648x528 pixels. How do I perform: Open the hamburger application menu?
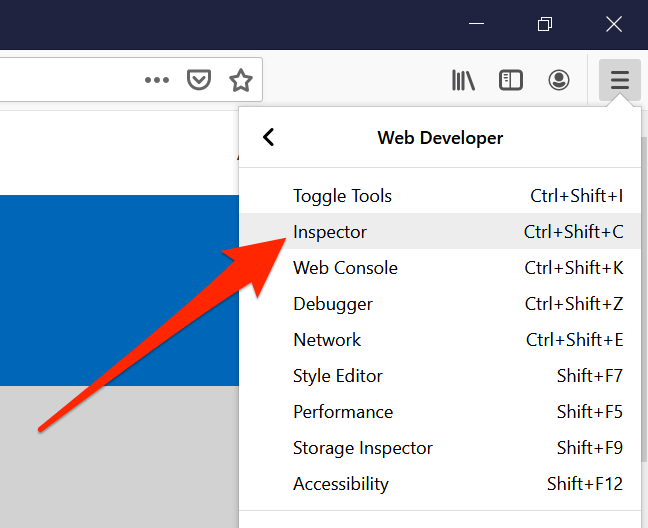click(x=620, y=80)
